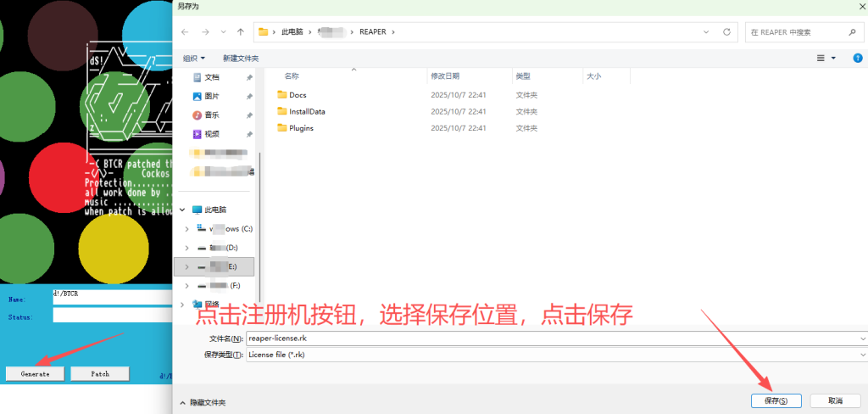Open 视频 in the sidebar

pyautogui.click(x=212, y=134)
